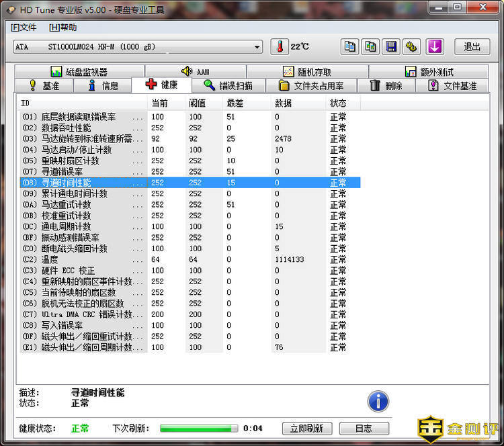Select the 温度 (C2) attribute row
The width and height of the screenshot is (504, 446).
83,259
